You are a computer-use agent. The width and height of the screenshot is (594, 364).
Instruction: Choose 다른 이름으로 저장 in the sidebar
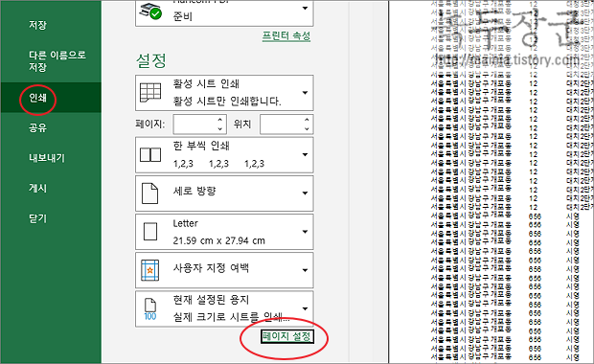click(57, 61)
